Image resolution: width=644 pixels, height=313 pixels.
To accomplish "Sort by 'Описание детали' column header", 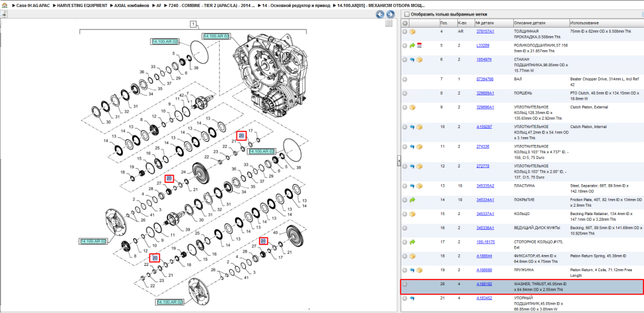I will (x=541, y=23).
